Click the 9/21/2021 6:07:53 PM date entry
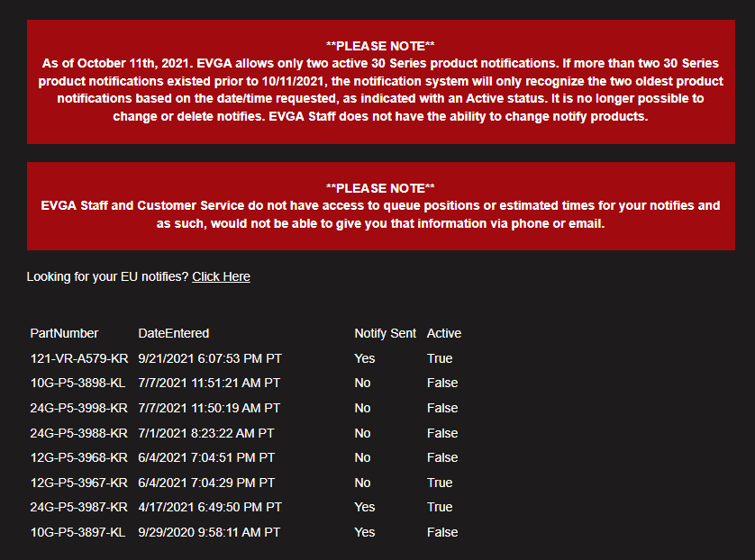 point(210,358)
